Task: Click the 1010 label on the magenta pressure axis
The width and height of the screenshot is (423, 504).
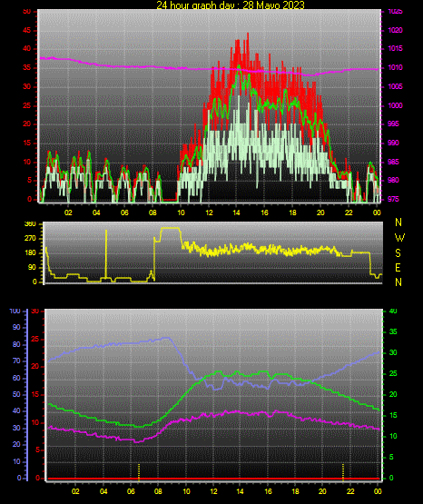Action: pyautogui.click(x=396, y=67)
